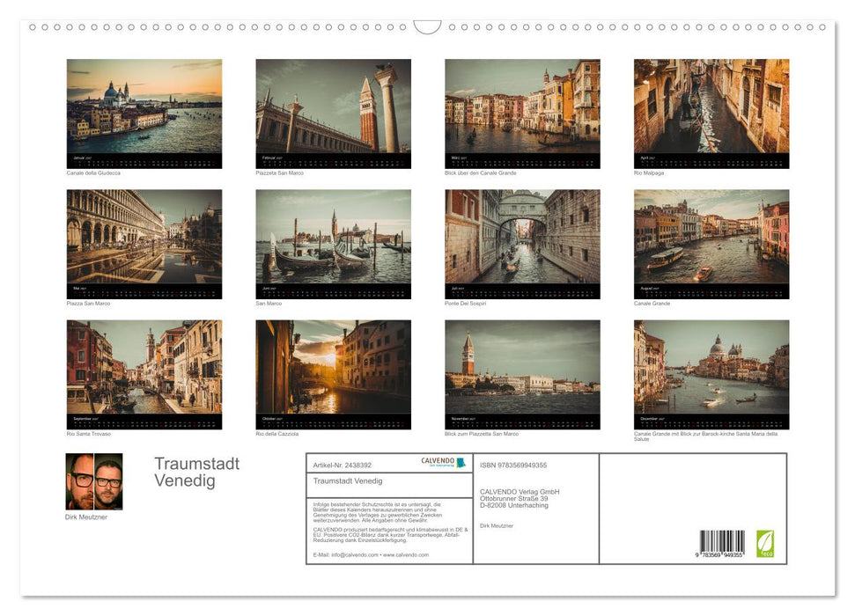Click the caption "Blick über den Canale Grande"

(x=481, y=172)
